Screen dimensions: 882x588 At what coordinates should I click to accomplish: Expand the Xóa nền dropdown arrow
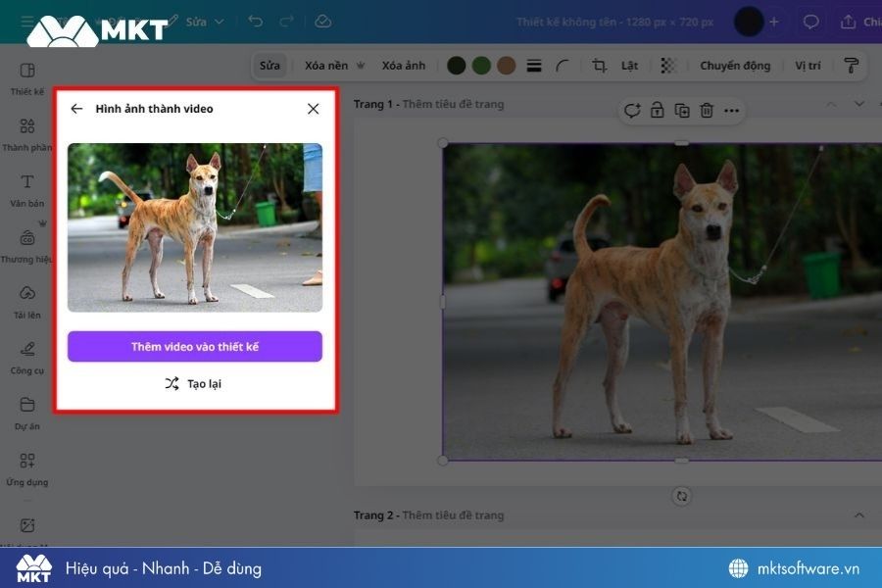click(363, 66)
